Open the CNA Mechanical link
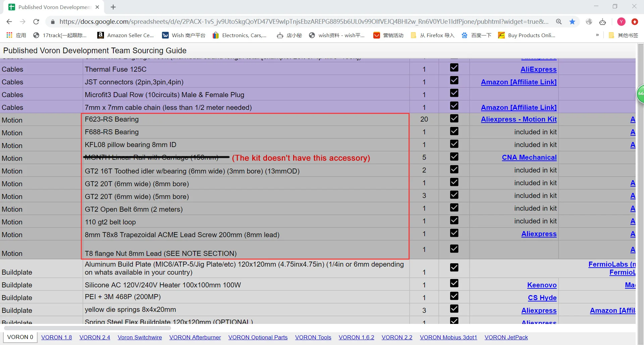 point(529,157)
